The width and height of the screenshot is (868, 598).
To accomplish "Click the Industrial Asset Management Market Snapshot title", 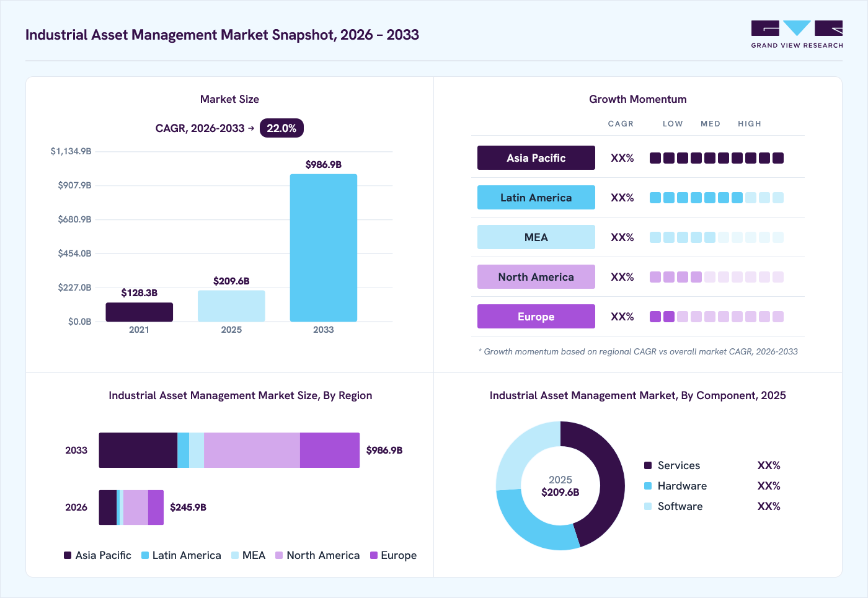I will click(x=222, y=35).
